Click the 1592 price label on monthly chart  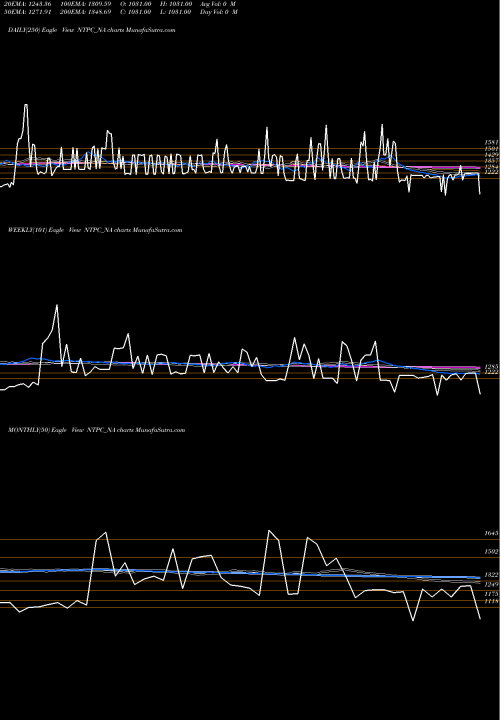[491, 551]
